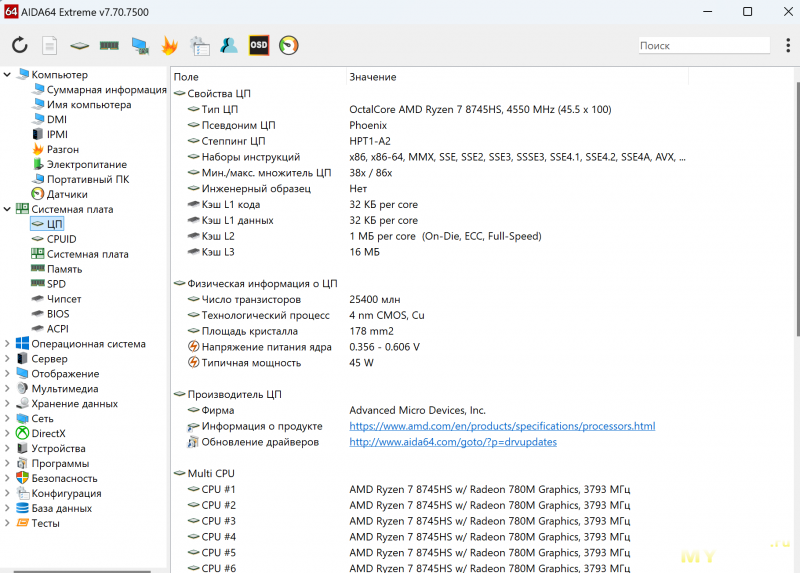
Task: Select the Типичная мощность row
Action: (281, 363)
